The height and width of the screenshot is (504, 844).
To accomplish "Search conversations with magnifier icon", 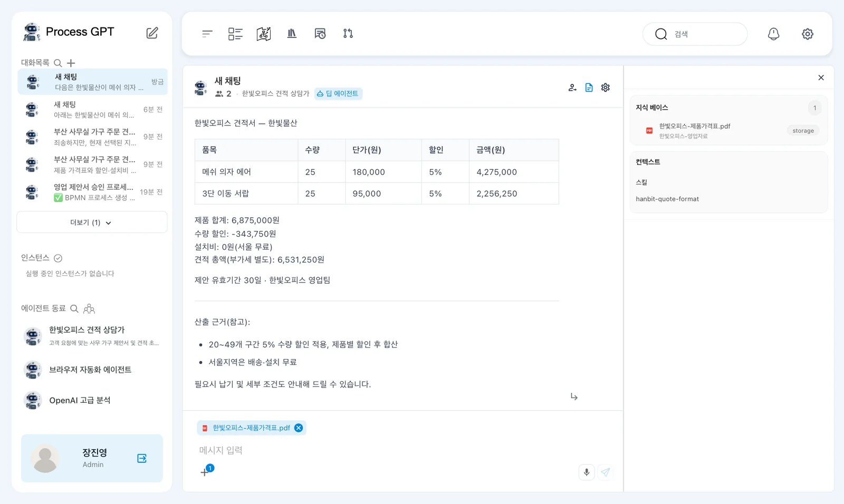I will pos(58,63).
